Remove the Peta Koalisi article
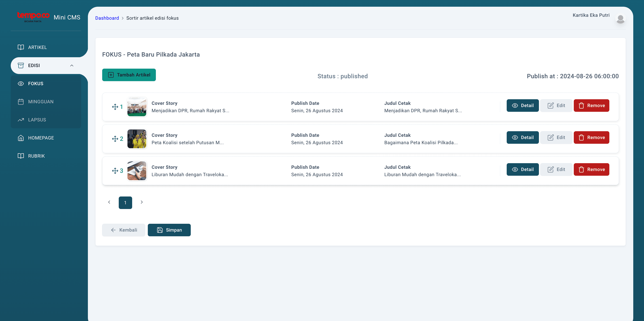644x321 pixels. (591, 137)
